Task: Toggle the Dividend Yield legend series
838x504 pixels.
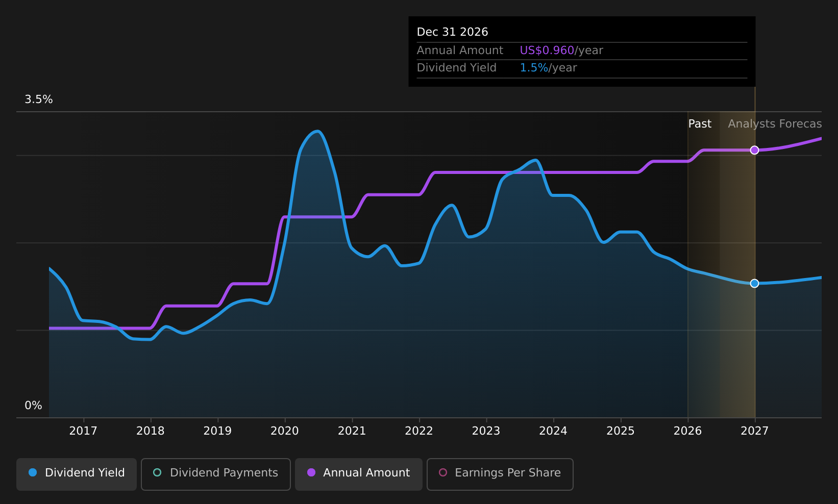Action: coord(77,474)
